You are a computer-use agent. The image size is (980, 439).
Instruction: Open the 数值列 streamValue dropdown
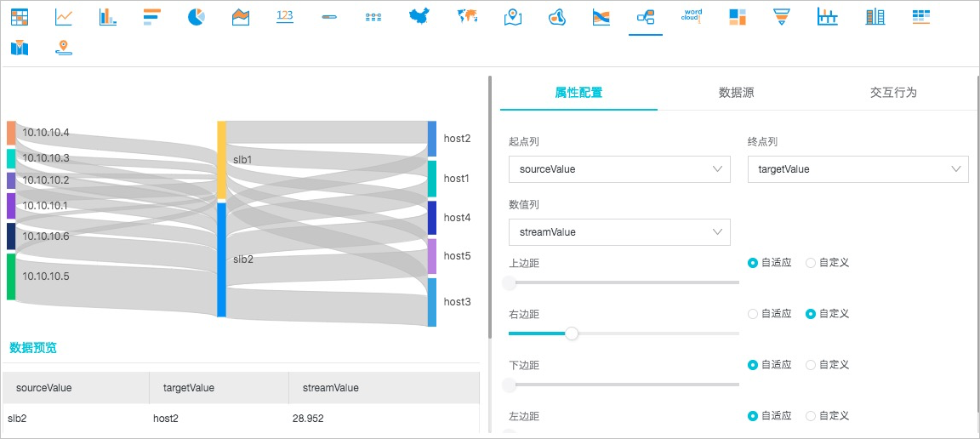(x=619, y=232)
